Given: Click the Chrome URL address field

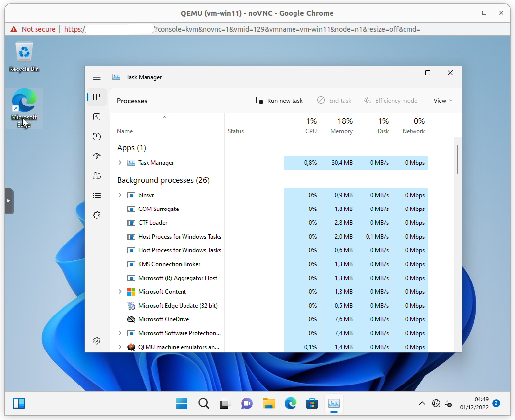Looking at the screenshot, I should (x=242, y=29).
